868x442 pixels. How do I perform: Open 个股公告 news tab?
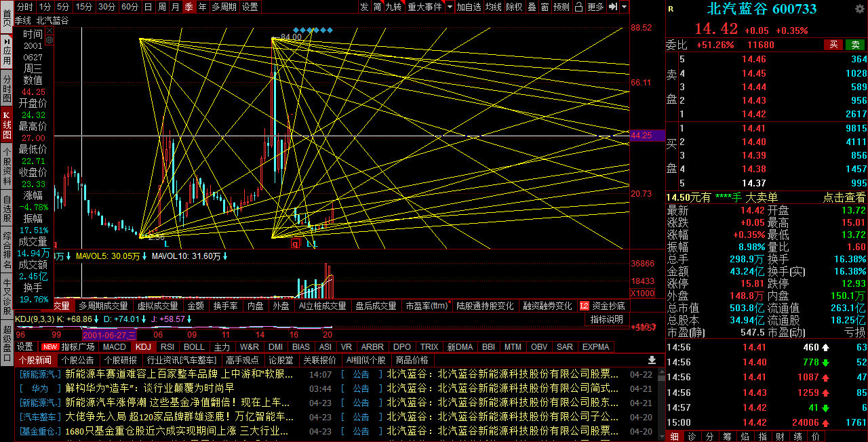point(77,360)
